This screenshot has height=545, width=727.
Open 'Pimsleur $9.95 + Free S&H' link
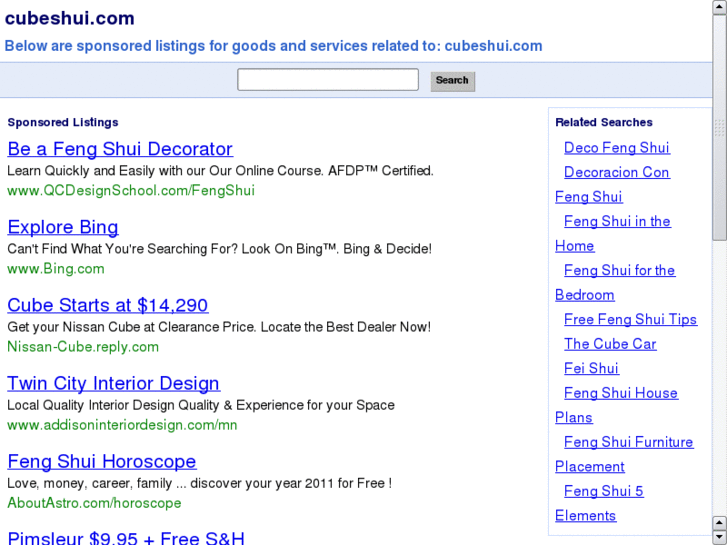coord(126,538)
